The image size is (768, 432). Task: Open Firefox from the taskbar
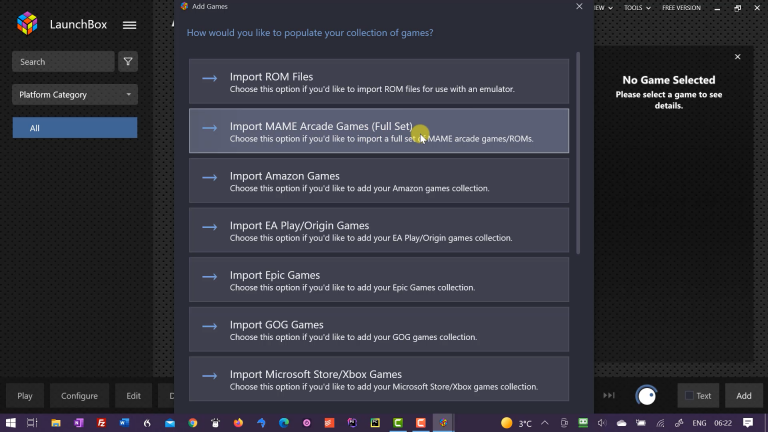[x=238, y=423]
